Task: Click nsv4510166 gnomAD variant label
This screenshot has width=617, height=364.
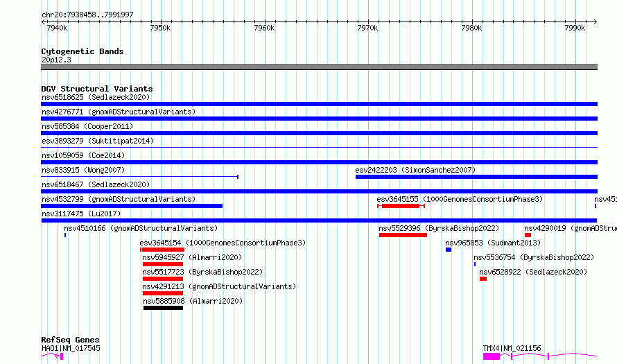Action: pos(141,228)
